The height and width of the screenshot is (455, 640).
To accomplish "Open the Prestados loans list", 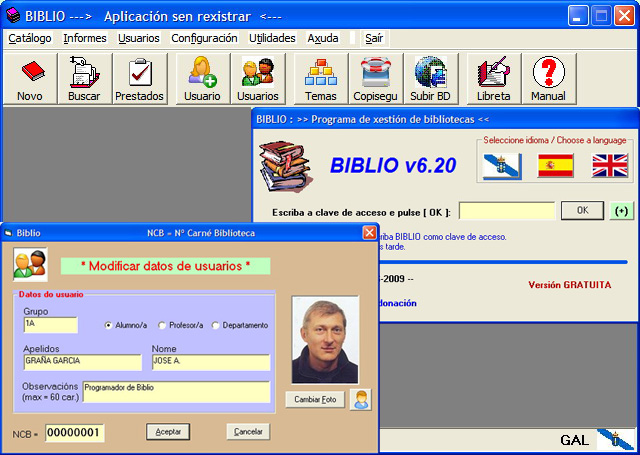I will coord(139,79).
